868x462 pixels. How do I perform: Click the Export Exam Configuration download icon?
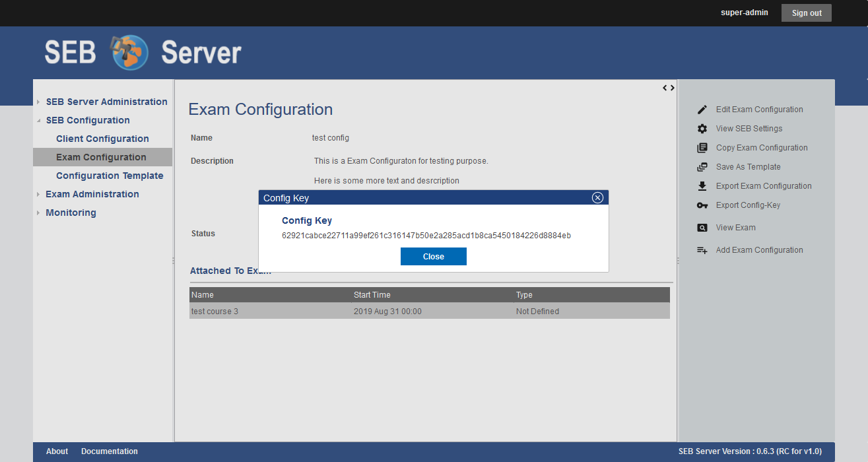(702, 186)
